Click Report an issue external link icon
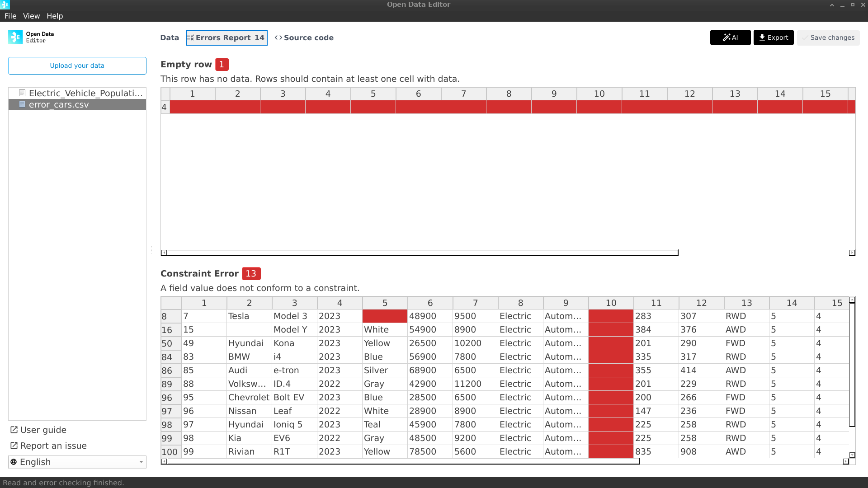 [14, 446]
